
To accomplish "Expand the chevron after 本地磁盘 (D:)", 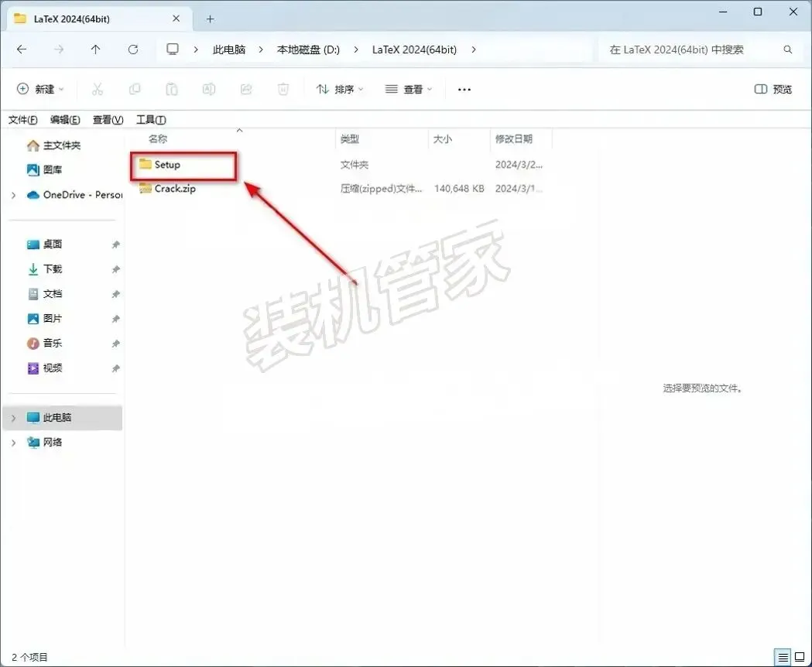I will 356,50.
